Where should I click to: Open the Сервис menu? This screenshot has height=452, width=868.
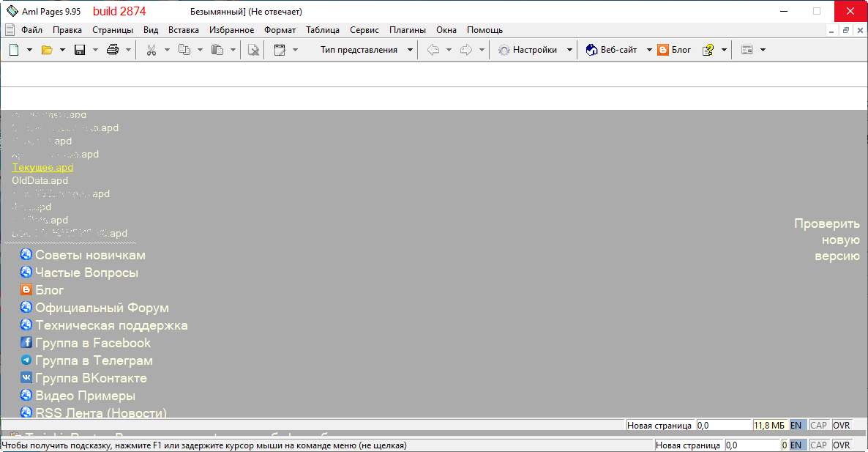coord(364,30)
